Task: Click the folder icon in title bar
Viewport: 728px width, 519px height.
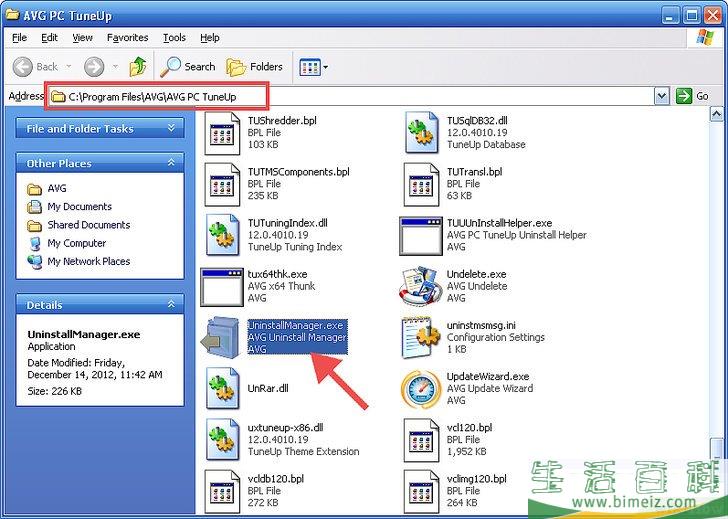Action: (13, 15)
